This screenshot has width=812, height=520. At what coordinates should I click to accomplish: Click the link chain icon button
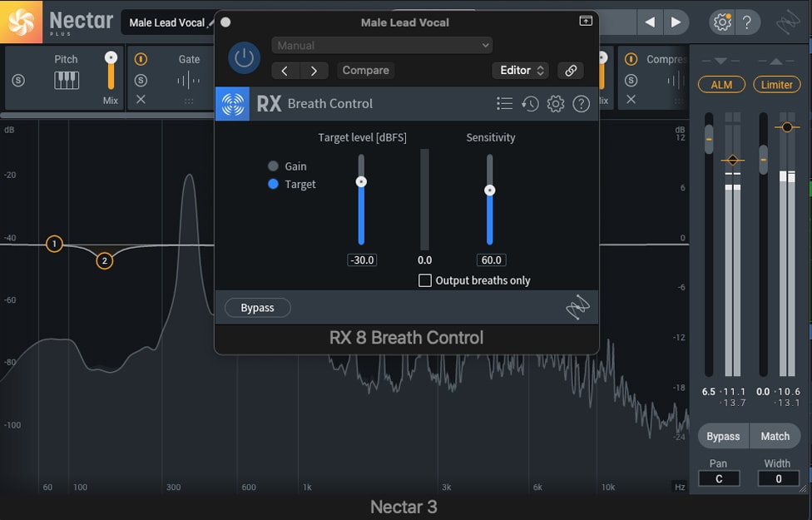point(571,71)
